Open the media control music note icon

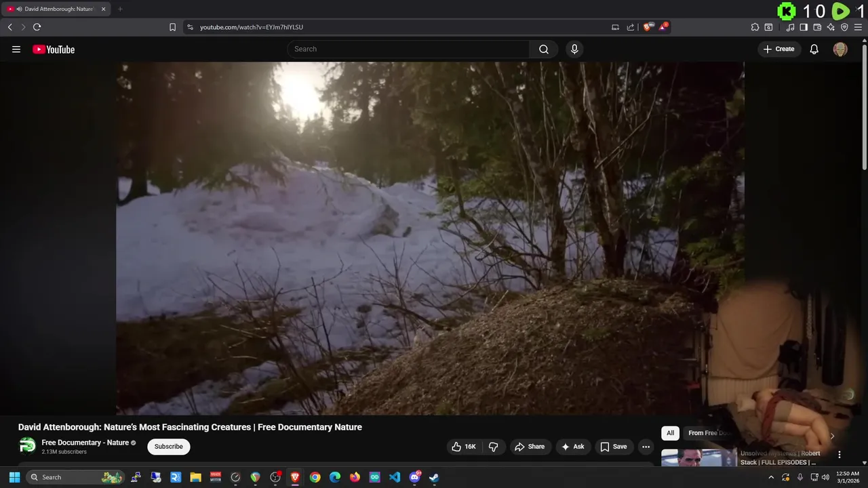790,27
